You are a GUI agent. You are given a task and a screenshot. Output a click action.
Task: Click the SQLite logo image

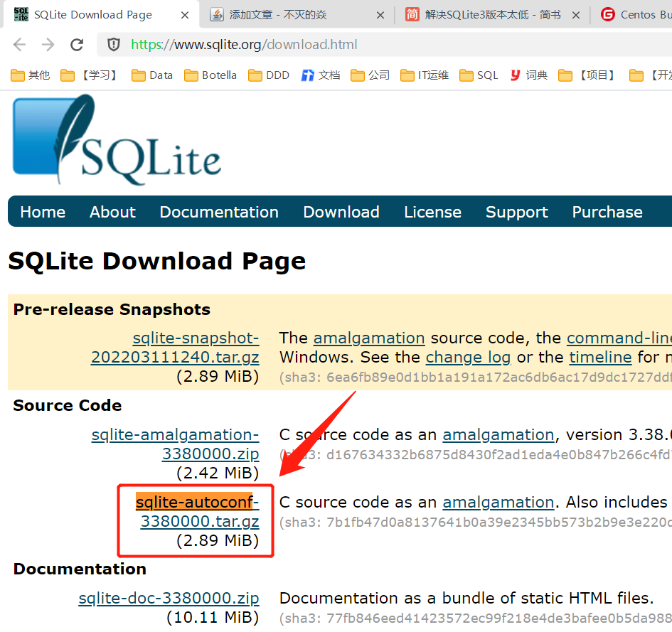[x=117, y=139]
